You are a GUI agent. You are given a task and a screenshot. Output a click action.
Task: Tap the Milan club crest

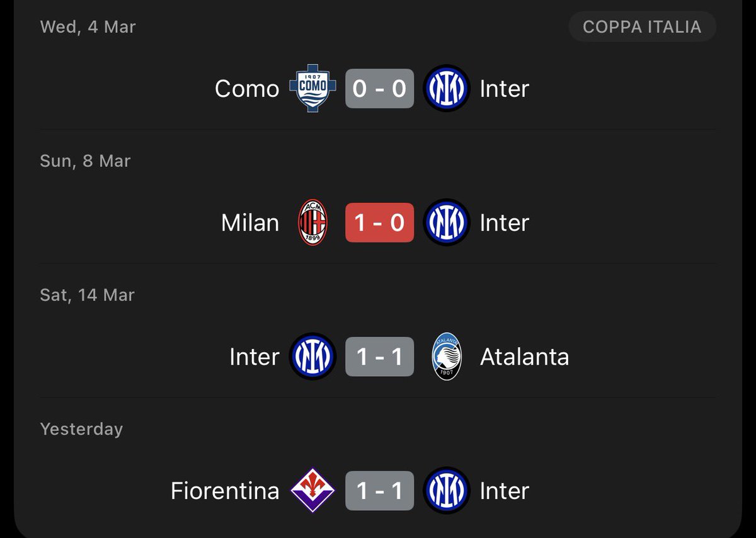312,223
